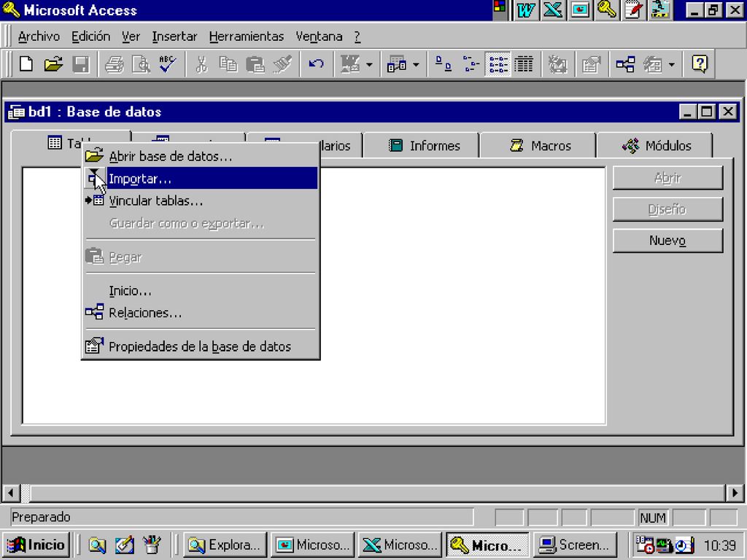Switch to the Informes tab
This screenshot has height=560, width=747.
point(422,145)
